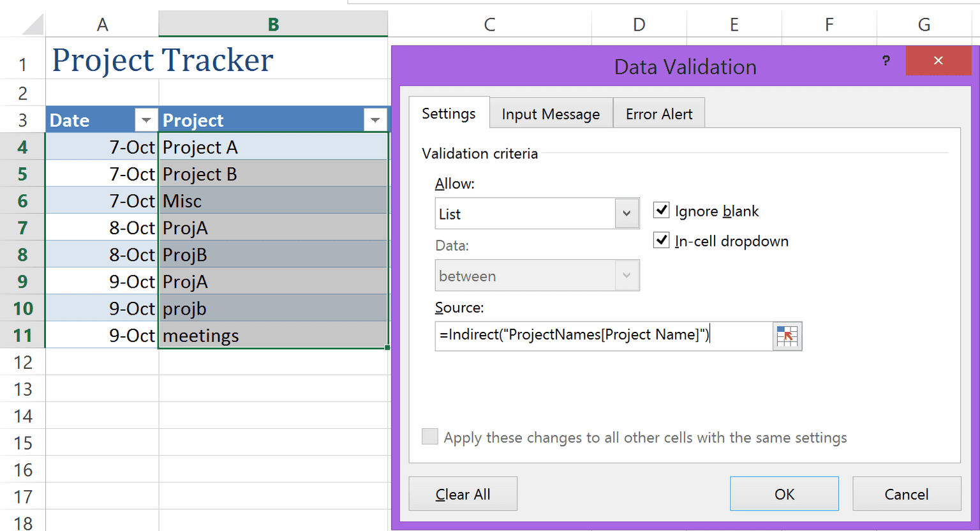The height and width of the screenshot is (531, 980).
Task: Expand the List combo box arrow
Action: 627,213
